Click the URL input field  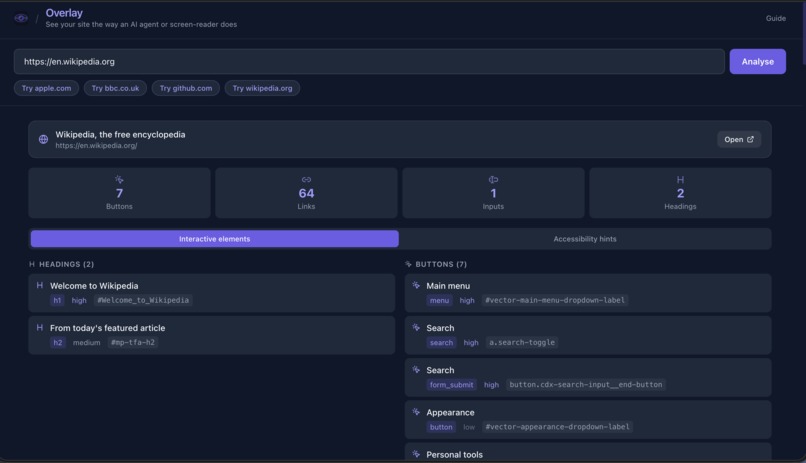(369, 62)
